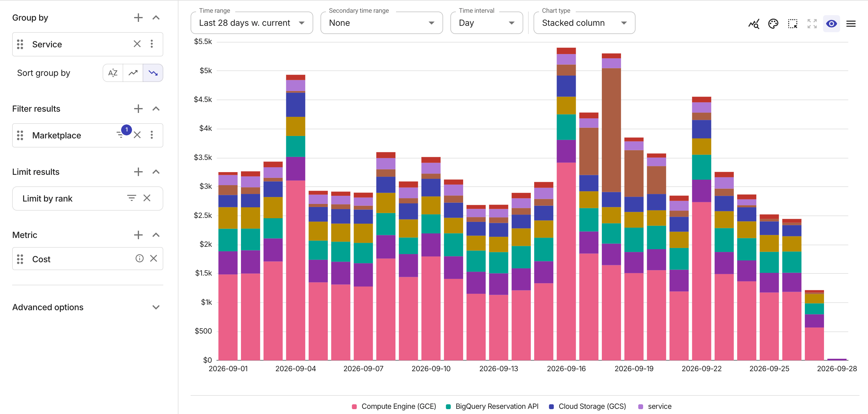Edit Limit by rank filter settings
Viewport: 868px width, 414px height.
[131, 198]
